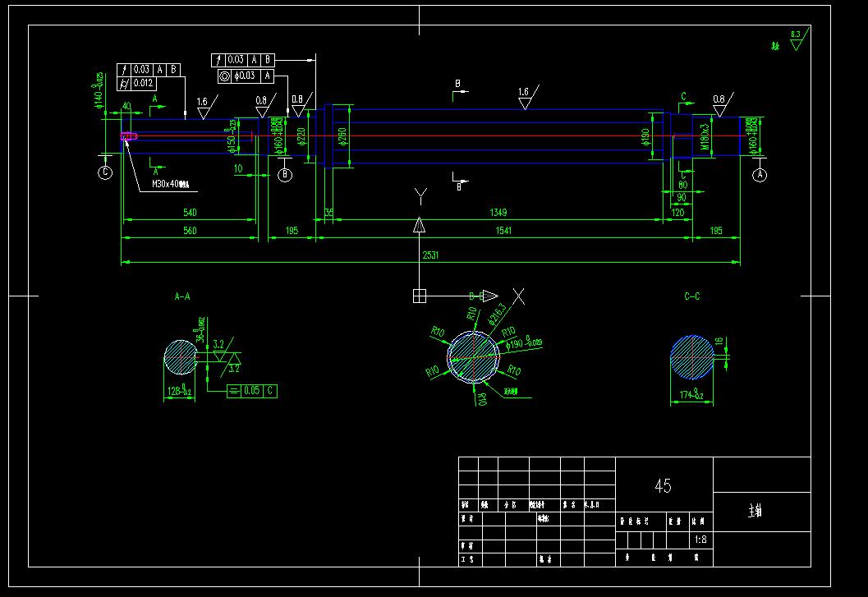Image resolution: width=868 pixels, height=597 pixels.
Task: Select the red shaft centerline
Action: tap(433, 135)
